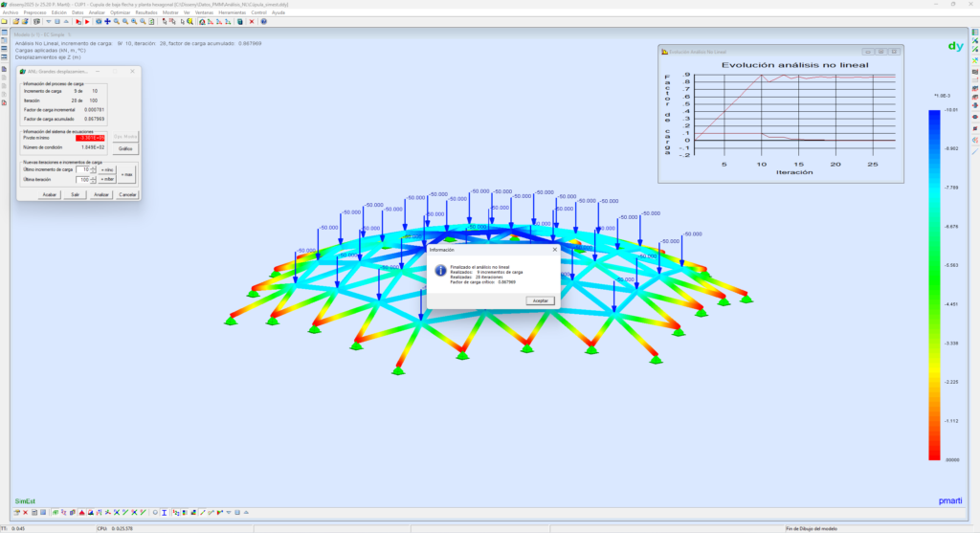
Task: Decrease the Última iteración spinner value
Action: [93, 182]
